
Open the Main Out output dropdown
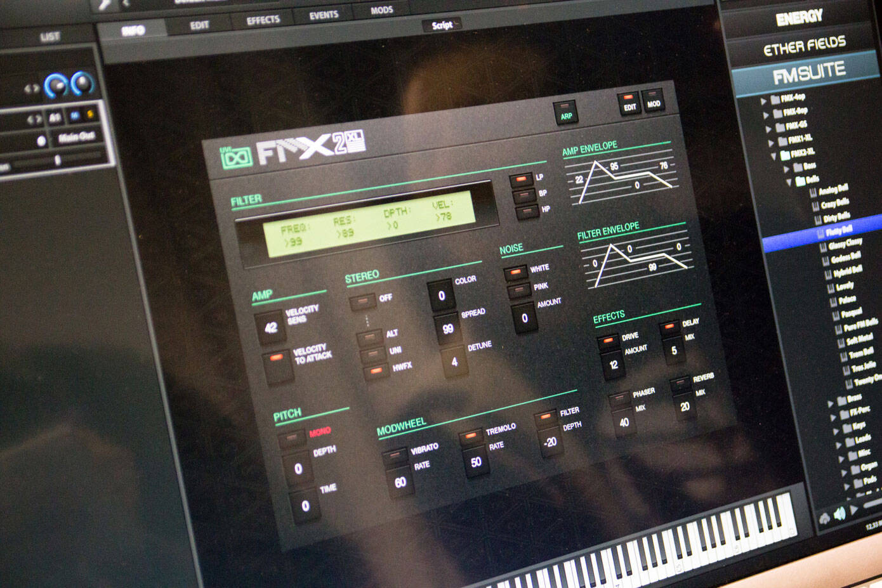point(76,137)
